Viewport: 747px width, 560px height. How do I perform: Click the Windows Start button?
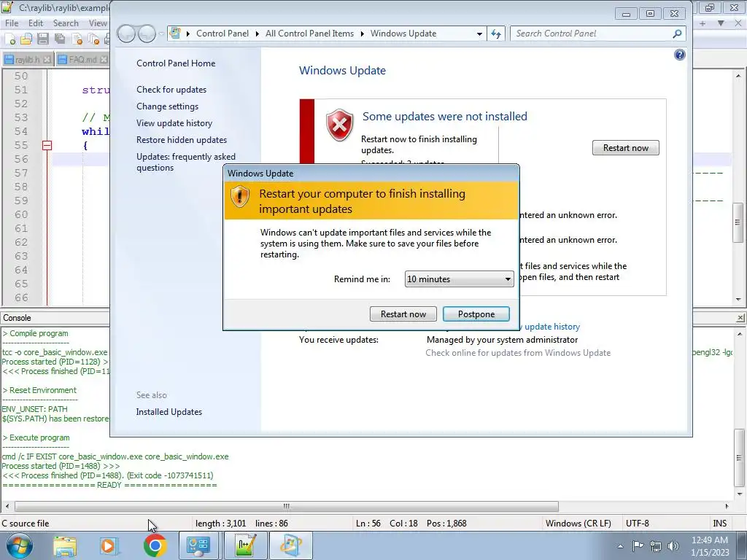20,545
